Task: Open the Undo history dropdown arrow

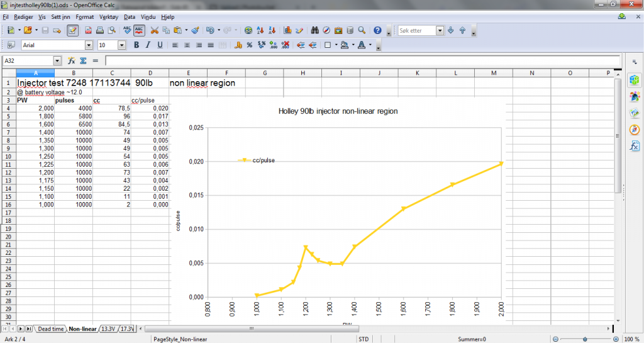Action: point(219,30)
